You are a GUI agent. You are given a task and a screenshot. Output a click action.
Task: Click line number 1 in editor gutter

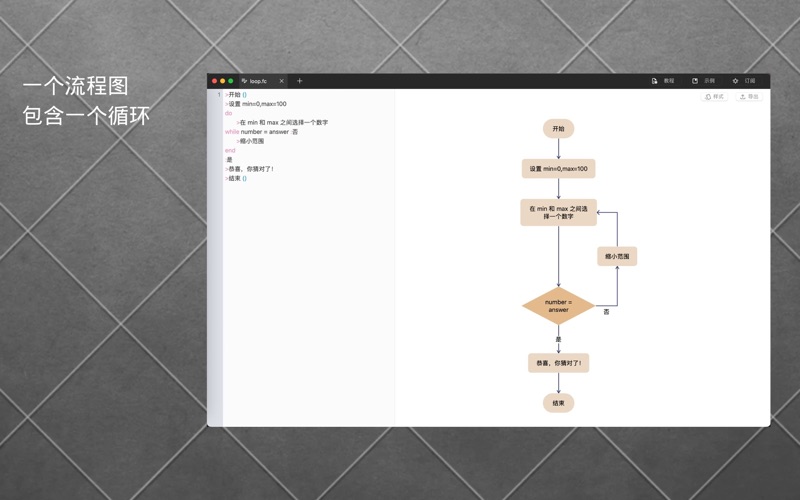tap(218, 95)
